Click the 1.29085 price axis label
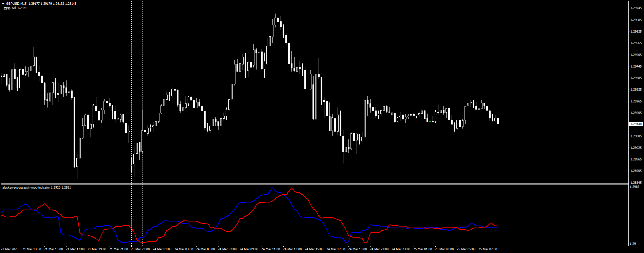The height and width of the screenshot is (253, 644). 636,136
